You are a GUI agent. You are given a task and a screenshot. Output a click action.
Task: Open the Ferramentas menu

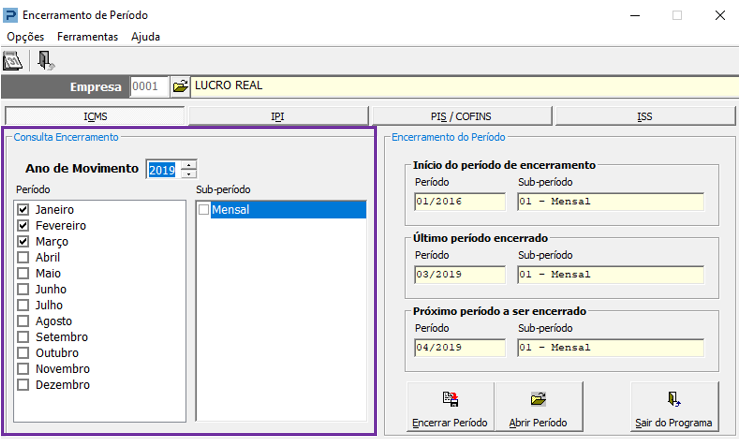87,37
